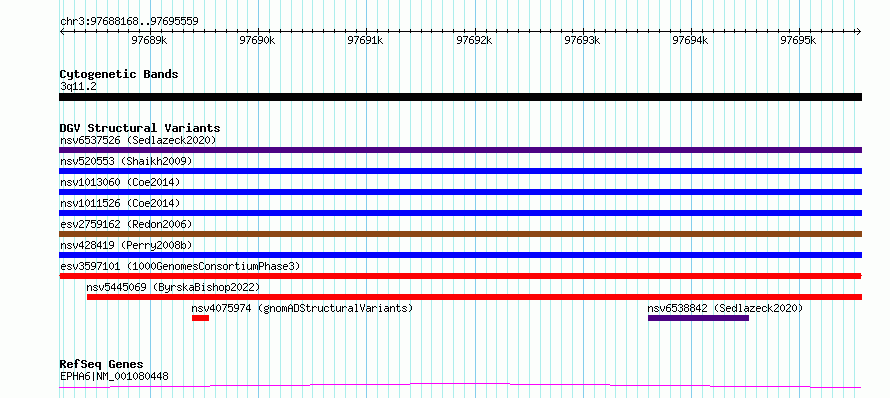This screenshot has height=398, width=890.
Task: Open the nsv1013060 (Coe2014) variant label
Action: click(x=120, y=182)
